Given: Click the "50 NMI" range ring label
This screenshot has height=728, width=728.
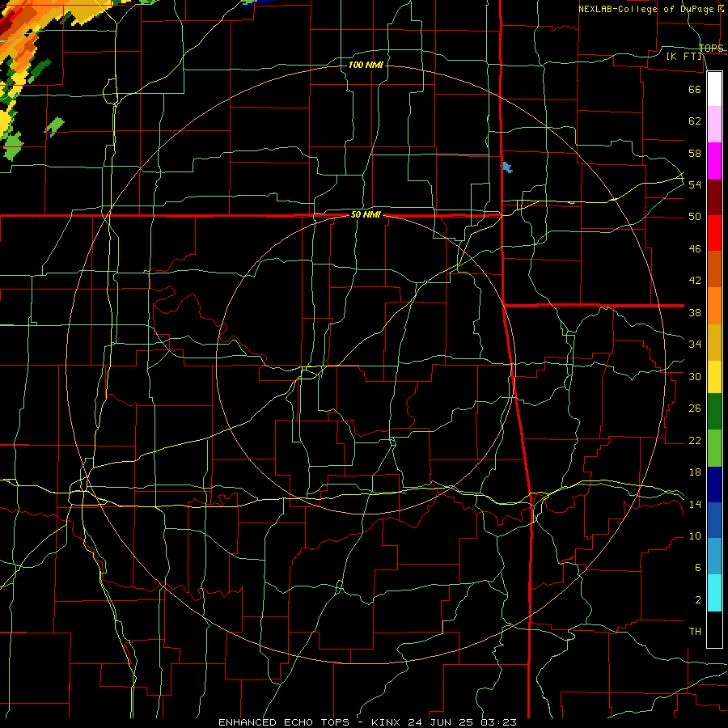Looking at the screenshot, I should point(366,214).
